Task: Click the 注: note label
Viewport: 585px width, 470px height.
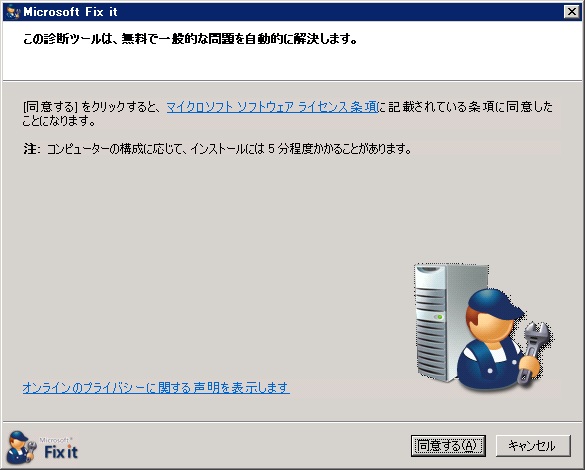Action: tap(31, 149)
